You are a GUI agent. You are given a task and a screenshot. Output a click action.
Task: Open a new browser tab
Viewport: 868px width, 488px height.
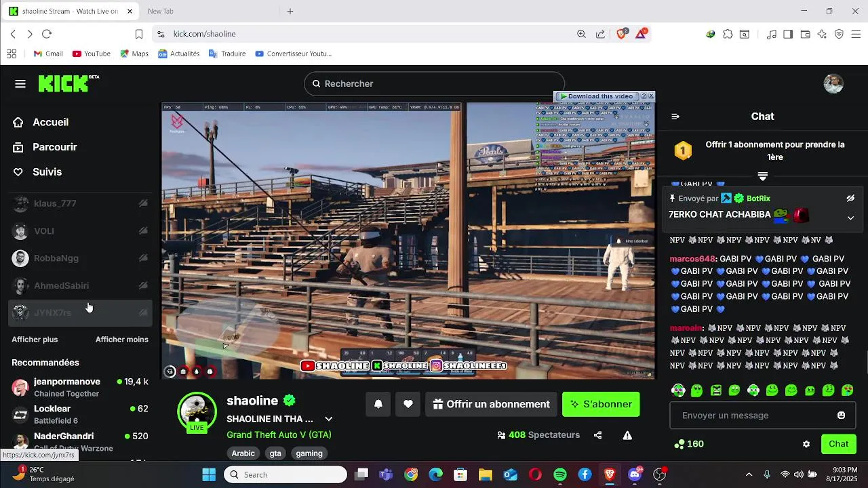click(x=290, y=11)
